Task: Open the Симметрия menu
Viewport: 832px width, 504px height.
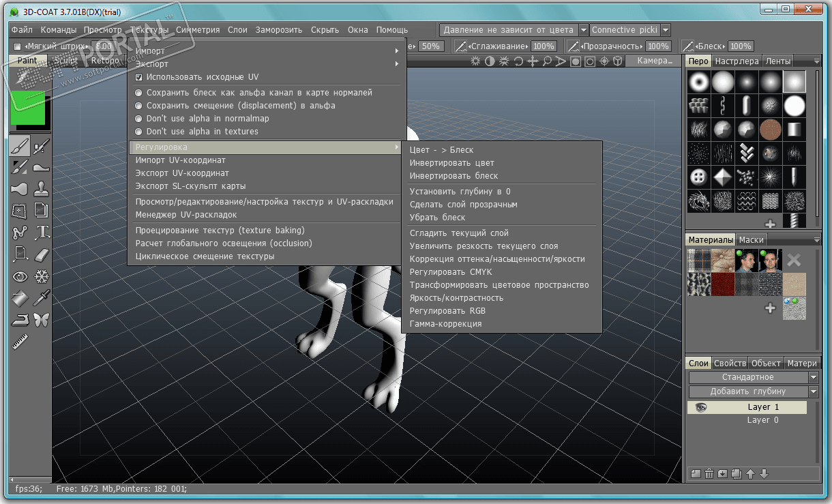Action: [x=198, y=30]
